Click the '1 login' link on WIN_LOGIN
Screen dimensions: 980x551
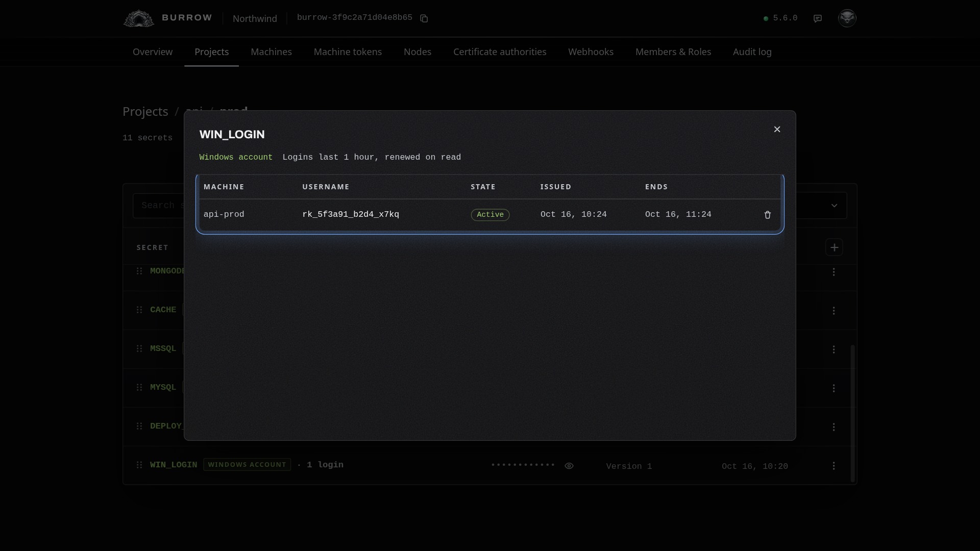tap(325, 465)
